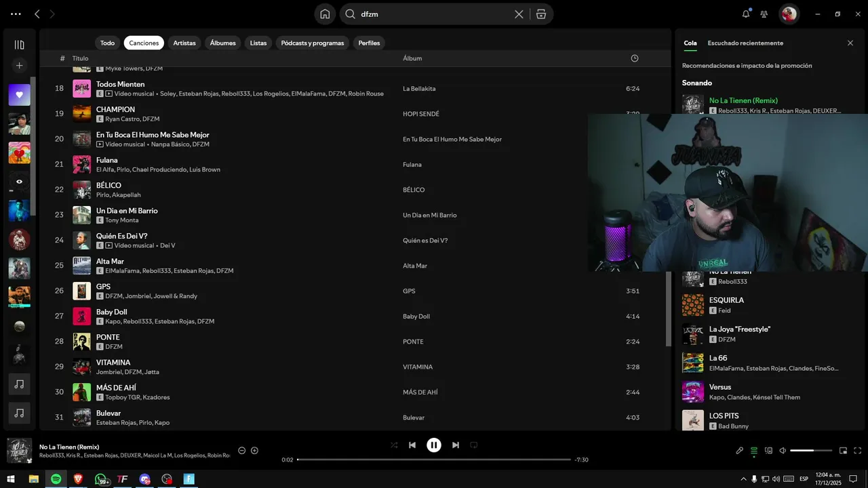Click GPS track cover thumbnail
The width and height of the screenshot is (868, 488).
81,291
